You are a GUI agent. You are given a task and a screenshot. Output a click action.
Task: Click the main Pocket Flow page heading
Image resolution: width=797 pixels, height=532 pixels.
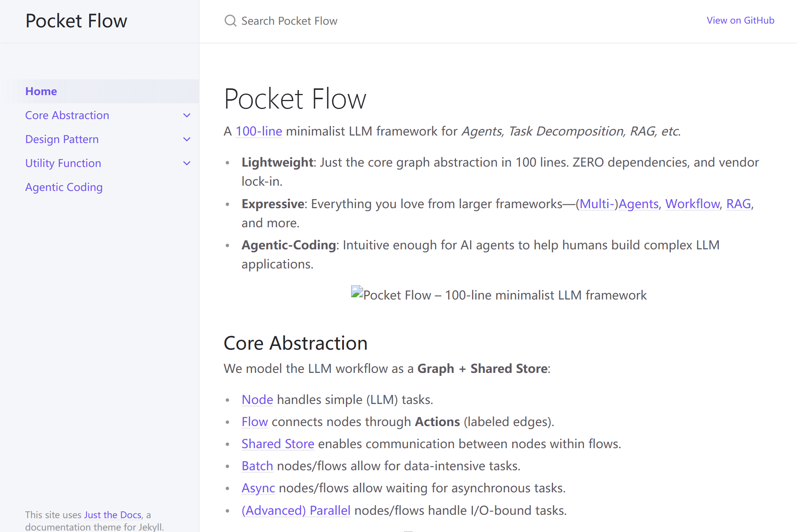pyautogui.click(x=295, y=99)
